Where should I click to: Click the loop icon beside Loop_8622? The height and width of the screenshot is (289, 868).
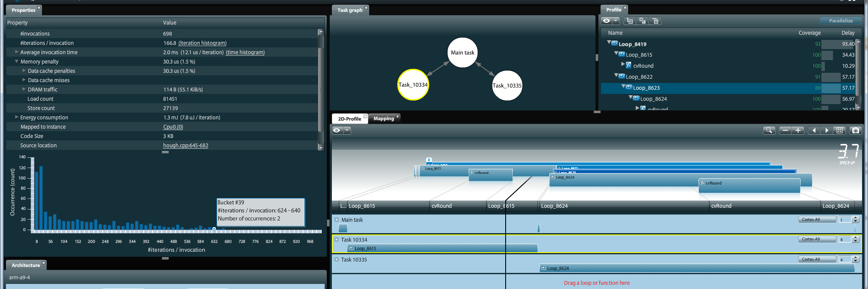(622, 76)
